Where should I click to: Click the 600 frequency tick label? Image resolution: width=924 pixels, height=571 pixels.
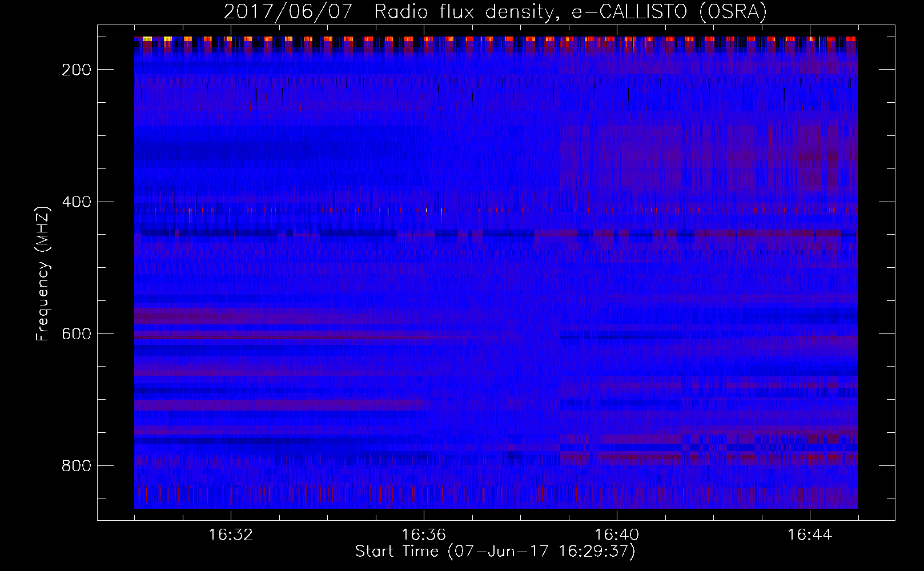pos(76,334)
